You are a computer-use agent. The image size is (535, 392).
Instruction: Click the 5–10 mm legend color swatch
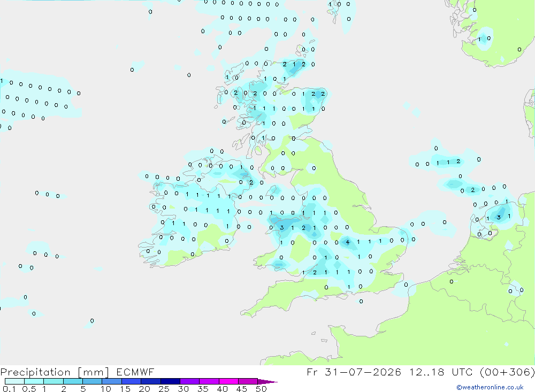tap(92, 381)
